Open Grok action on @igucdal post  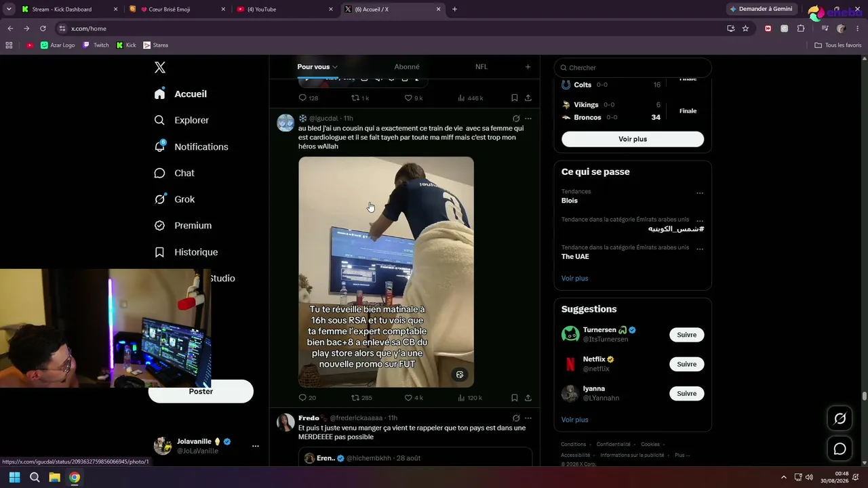[516, 119]
